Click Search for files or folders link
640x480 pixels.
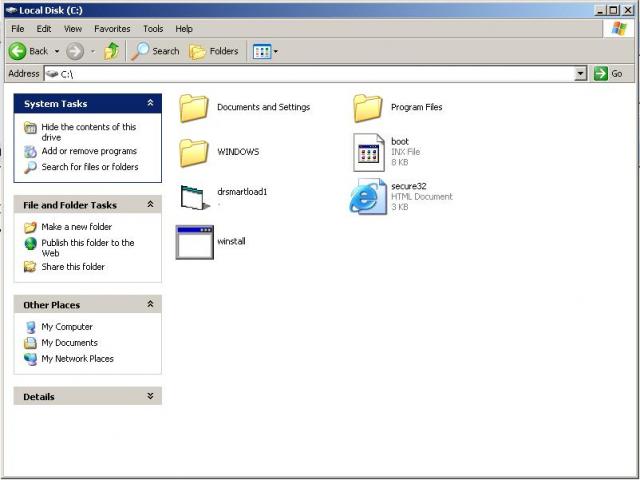(x=90, y=167)
